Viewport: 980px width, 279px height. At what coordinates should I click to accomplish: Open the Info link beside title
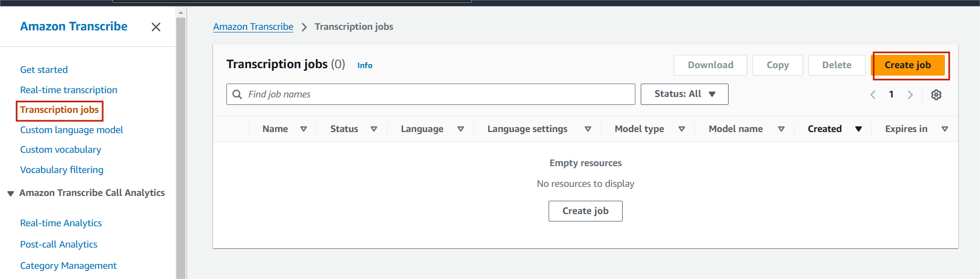pyautogui.click(x=365, y=65)
